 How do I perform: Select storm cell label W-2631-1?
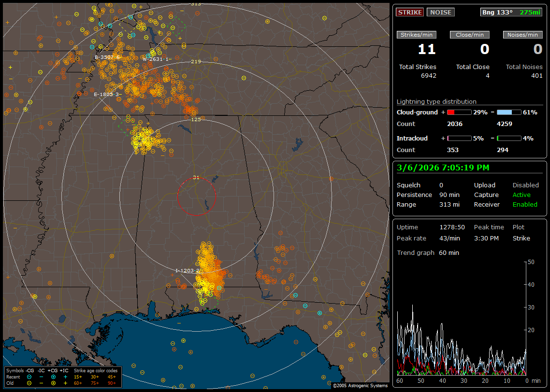click(157, 59)
